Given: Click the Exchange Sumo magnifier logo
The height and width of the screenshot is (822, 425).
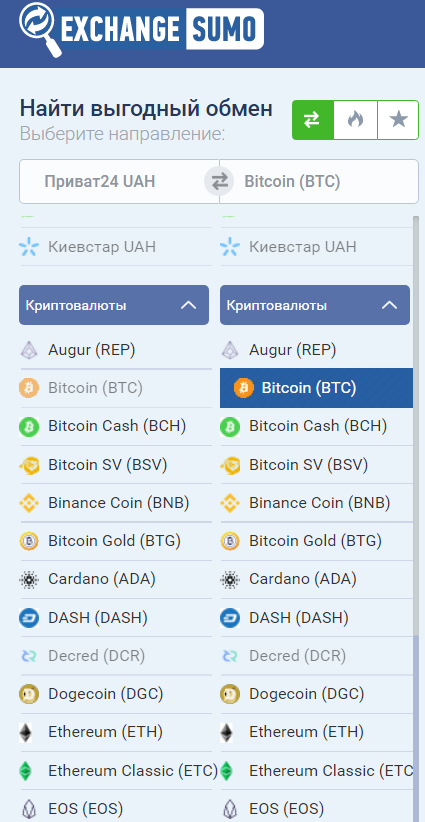Looking at the screenshot, I should coord(40,28).
